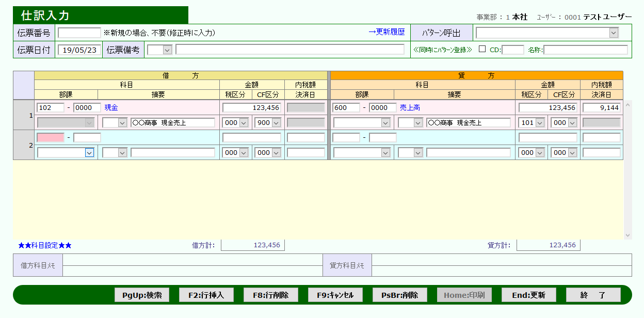Click the 伝票日付 date field
The height and width of the screenshot is (318, 644).
coord(79,50)
